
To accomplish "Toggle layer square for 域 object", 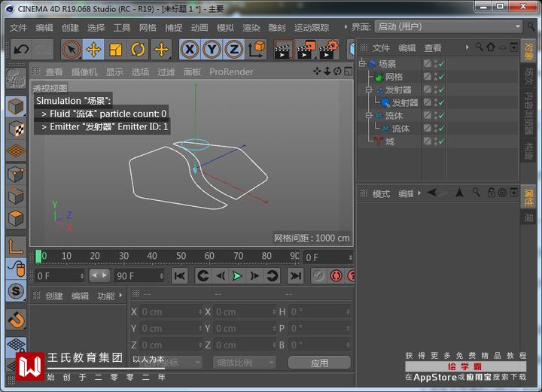I will point(428,141).
